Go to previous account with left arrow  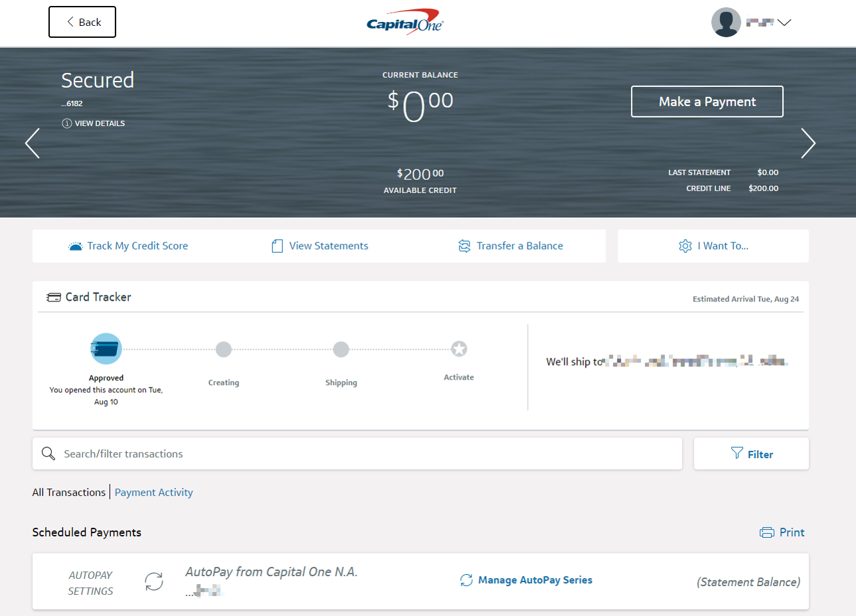33,143
